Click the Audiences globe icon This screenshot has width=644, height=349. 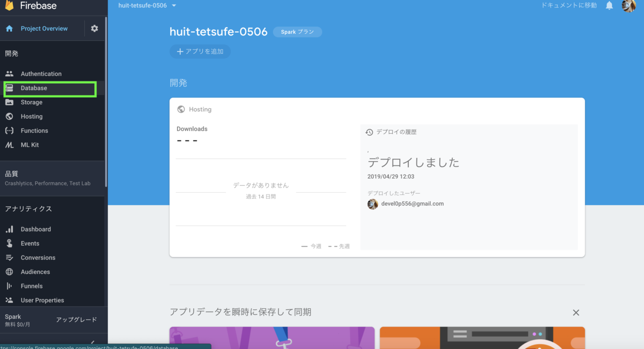tap(9, 272)
